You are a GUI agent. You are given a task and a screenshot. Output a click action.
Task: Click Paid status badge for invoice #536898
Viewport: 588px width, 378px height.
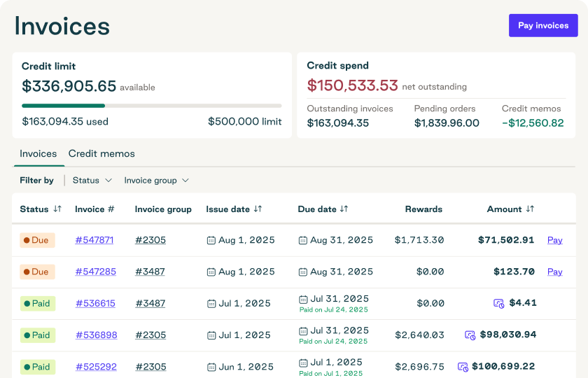[x=38, y=335]
